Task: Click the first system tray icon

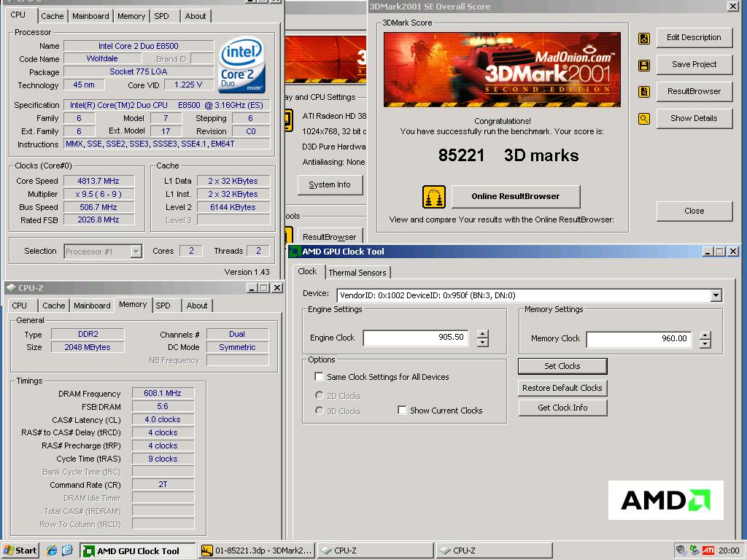Action: point(681,551)
